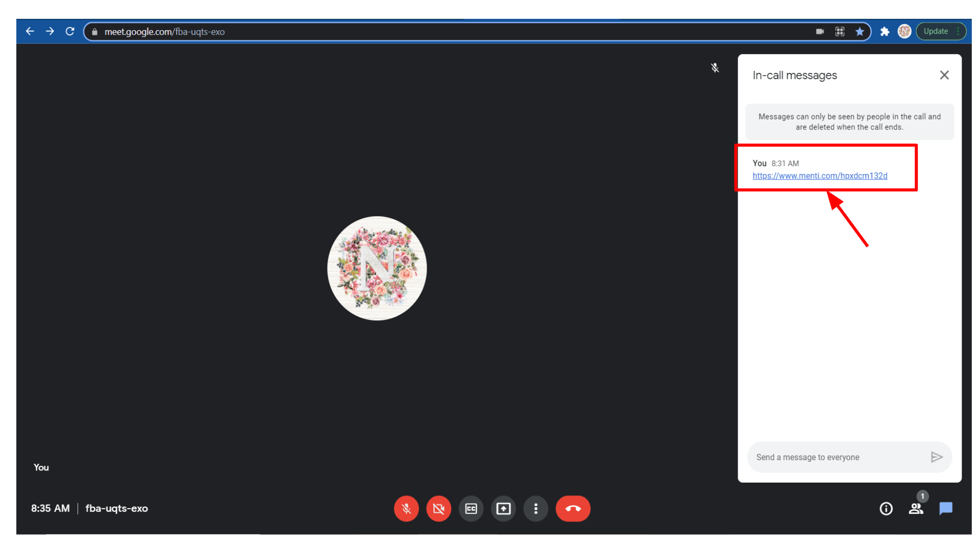Open the Chrome profile avatar
980x551 pixels.
click(x=904, y=32)
